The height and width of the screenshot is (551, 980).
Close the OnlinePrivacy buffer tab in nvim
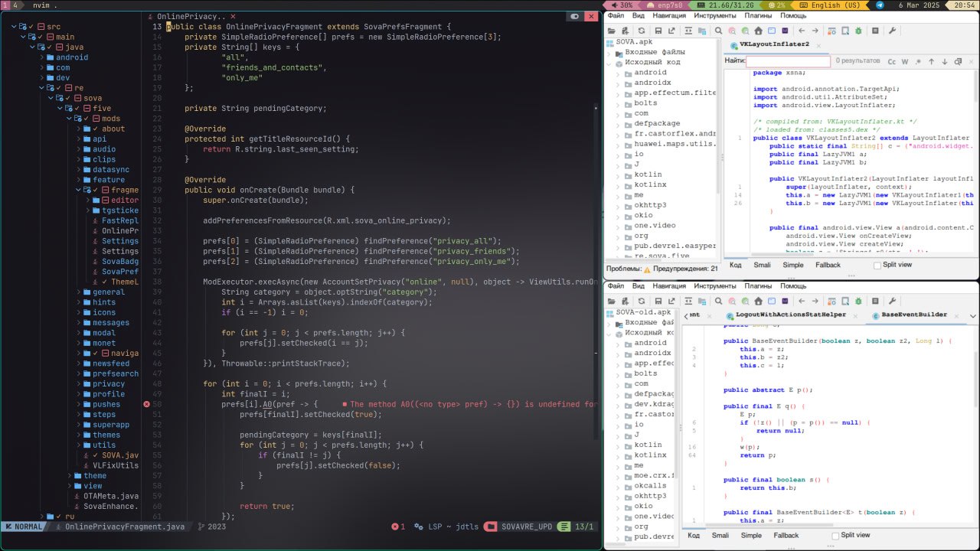click(233, 16)
